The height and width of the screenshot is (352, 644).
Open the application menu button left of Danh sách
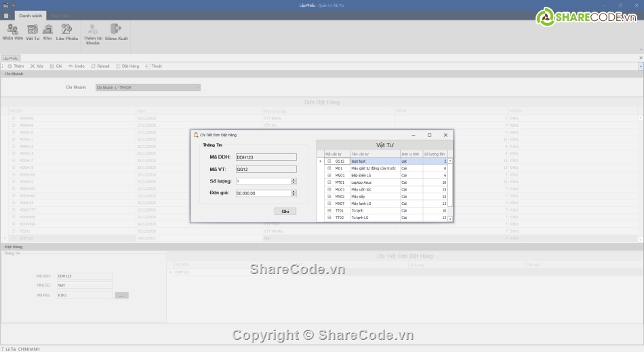[x=7, y=16]
